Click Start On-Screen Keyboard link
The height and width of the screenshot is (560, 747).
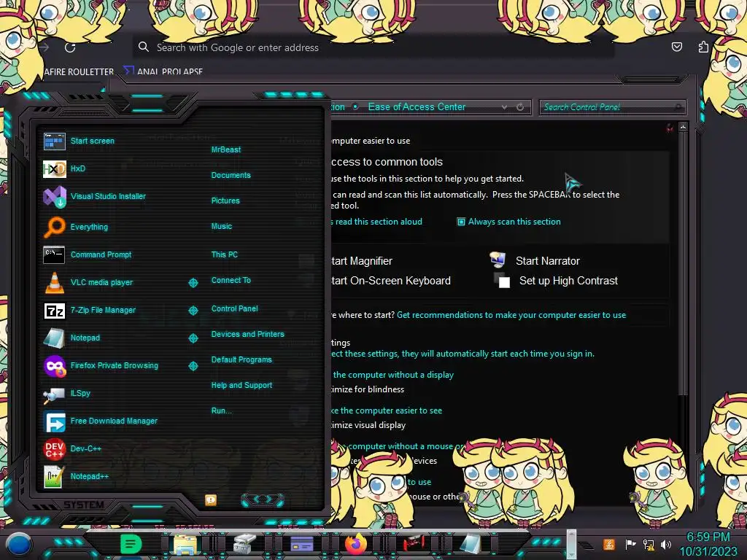tap(391, 281)
